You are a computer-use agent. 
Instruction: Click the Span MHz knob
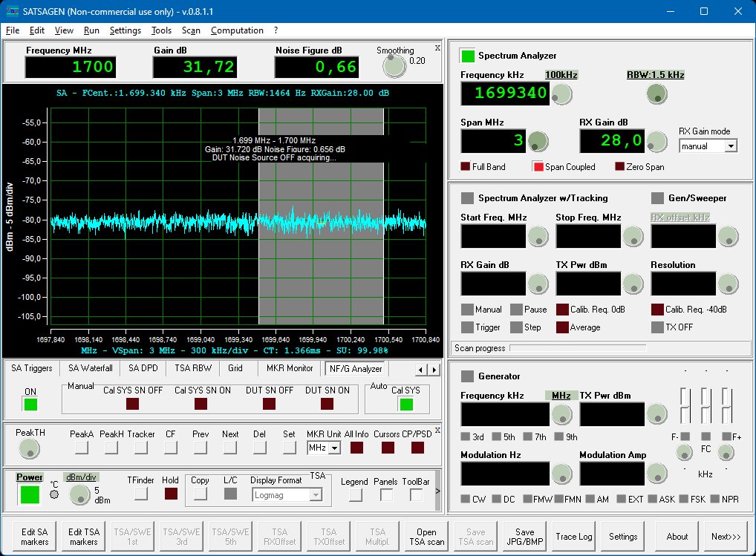coord(538,141)
